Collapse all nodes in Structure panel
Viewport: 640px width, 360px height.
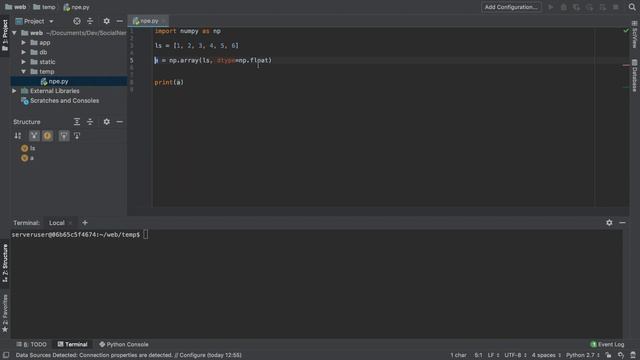90,122
